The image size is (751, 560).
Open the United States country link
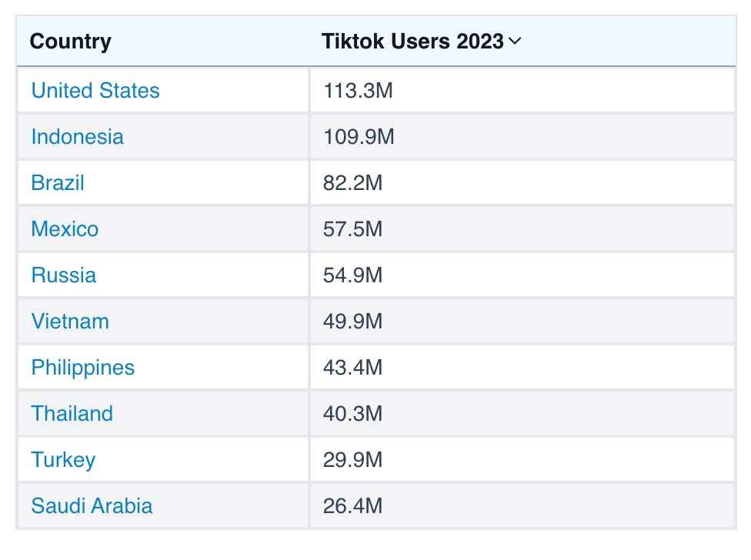pos(95,91)
